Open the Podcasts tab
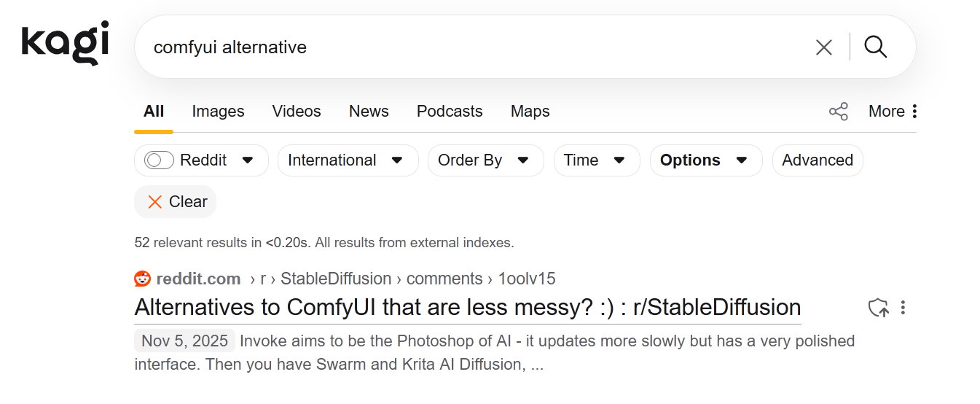Viewport: 980px width, 404px height. pos(450,112)
